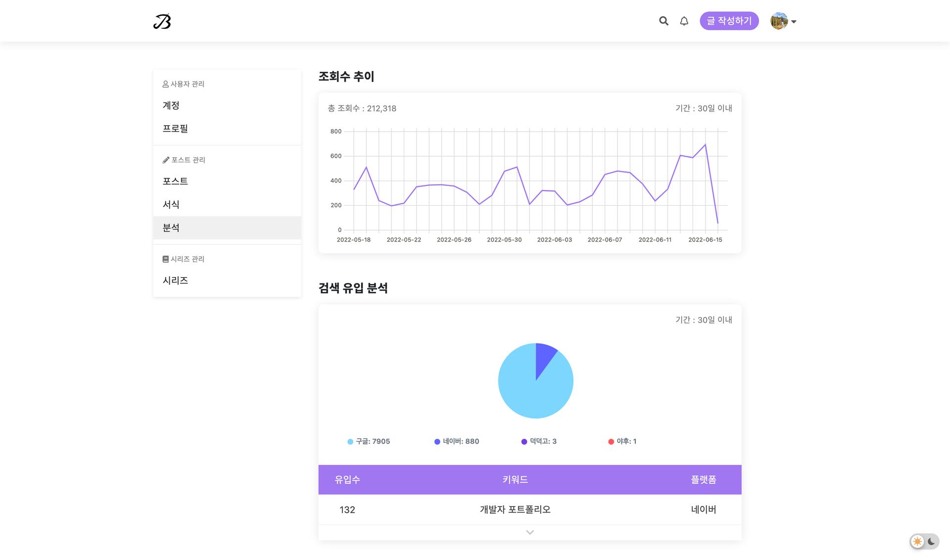This screenshot has width=950, height=560.
Task: Open notifications bell icon
Action: click(684, 21)
